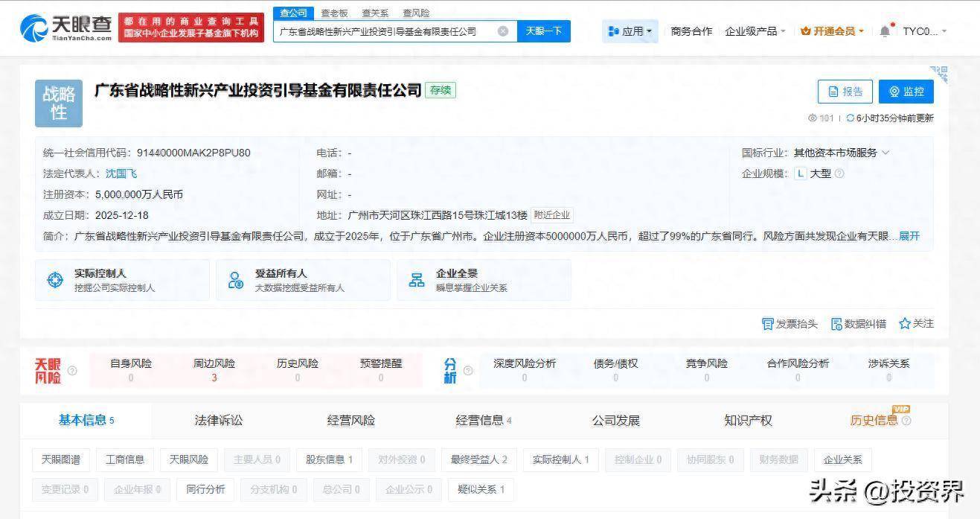Viewport: 980px width, 519px height.
Task: Expand 国标行业 industry classification dropdown
Action: (885, 153)
